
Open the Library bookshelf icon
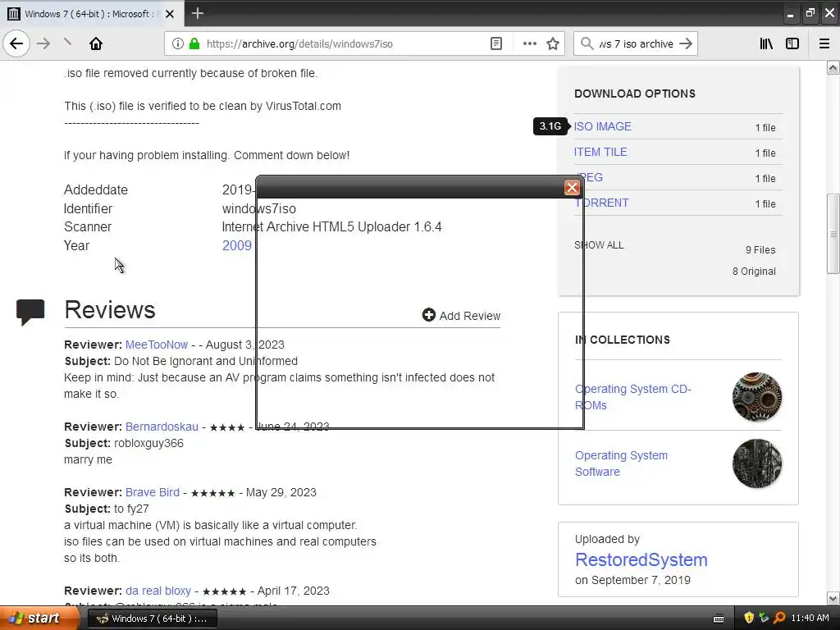tap(766, 43)
